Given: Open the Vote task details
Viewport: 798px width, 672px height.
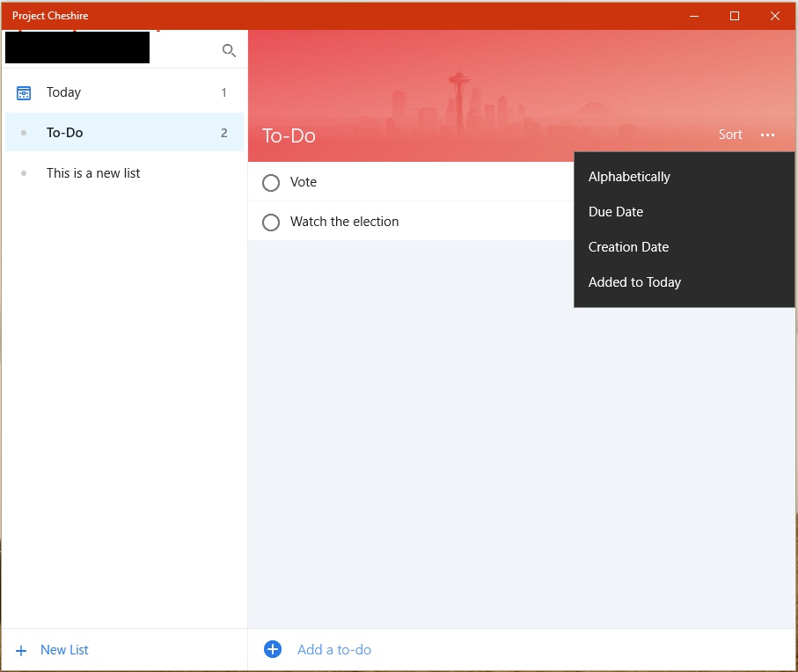Looking at the screenshot, I should click(x=411, y=181).
